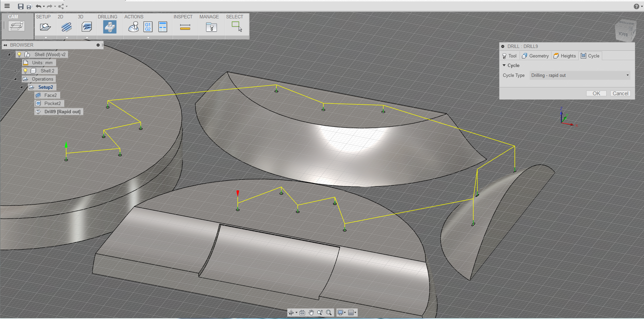Select the Drill9 [Rapid out] operation

(x=59, y=112)
